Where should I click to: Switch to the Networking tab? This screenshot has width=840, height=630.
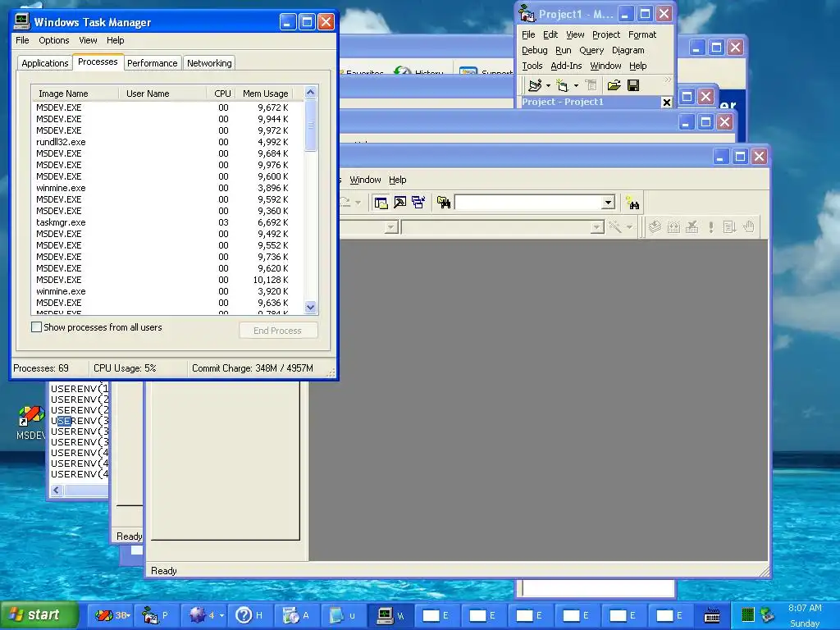pos(209,63)
